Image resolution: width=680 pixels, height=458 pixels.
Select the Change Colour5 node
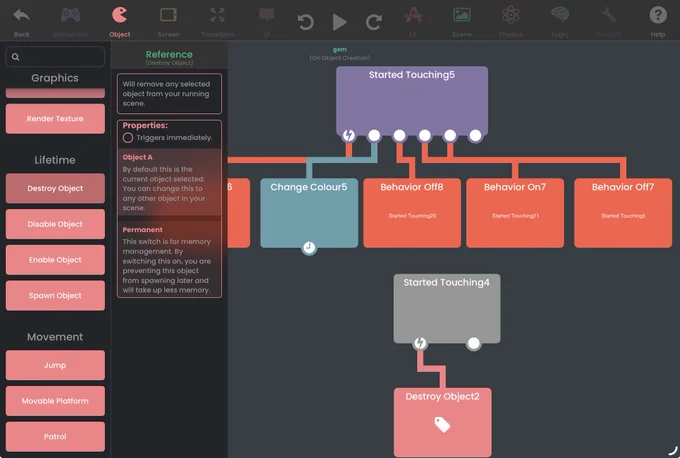pyautogui.click(x=309, y=213)
